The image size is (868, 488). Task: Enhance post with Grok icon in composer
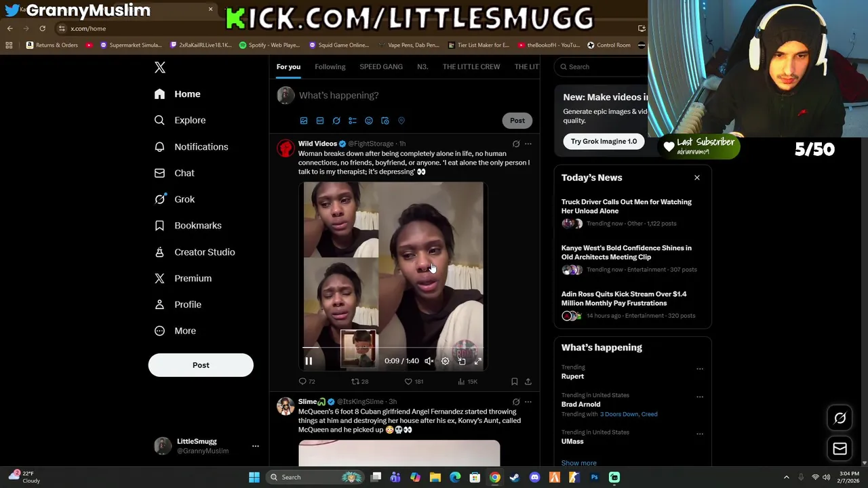tap(336, 121)
